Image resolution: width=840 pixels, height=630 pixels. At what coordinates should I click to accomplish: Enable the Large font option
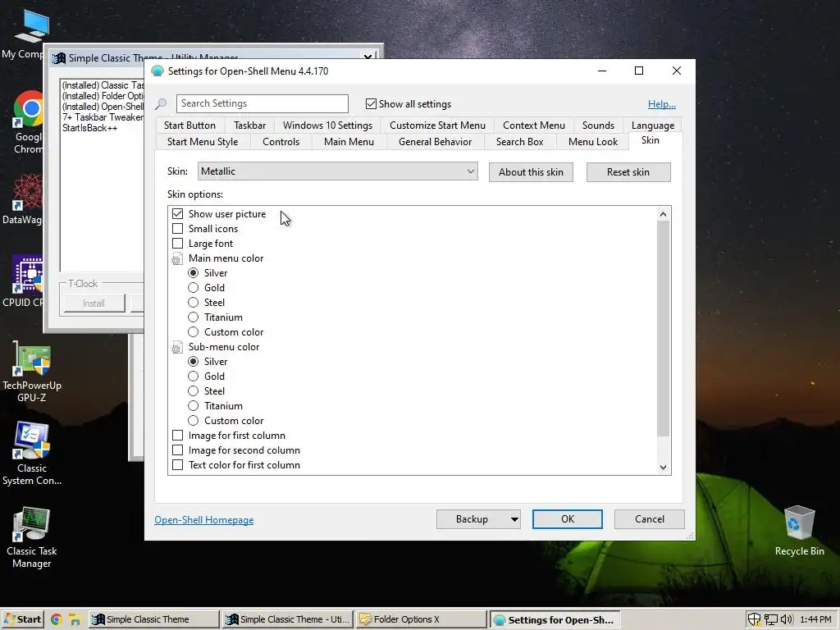coord(177,243)
